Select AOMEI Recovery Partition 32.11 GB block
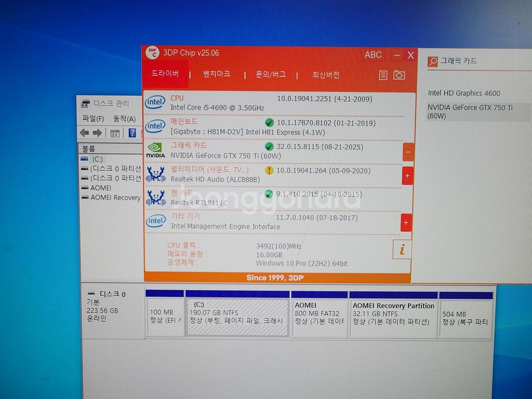 point(393,315)
